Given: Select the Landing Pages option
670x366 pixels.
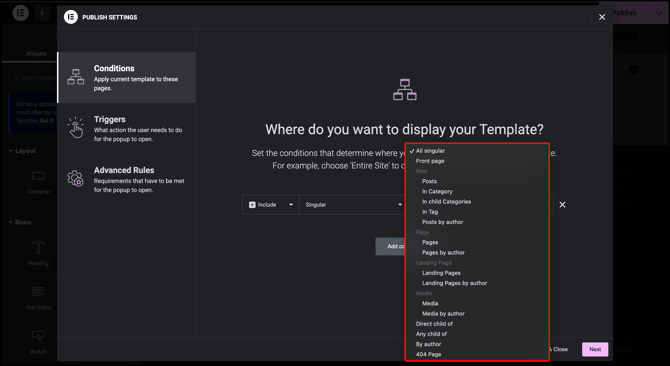Looking at the screenshot, I should [441, 273].
